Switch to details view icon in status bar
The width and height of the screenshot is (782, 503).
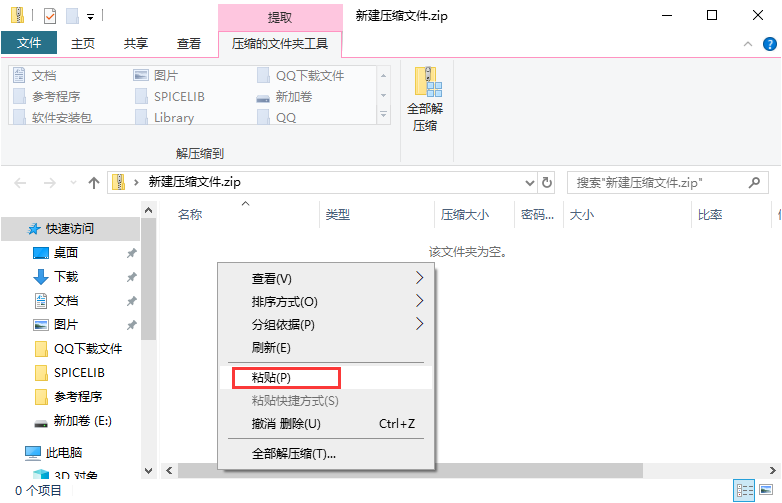[x=745, y=491]
